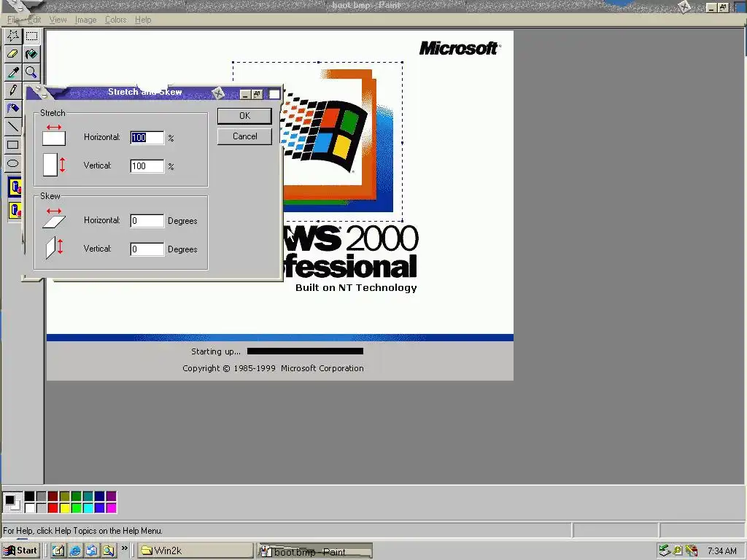The height and width of the screenshot is (560, 747).
Task: Click the horizontal skew illustration icon
Action: [54, 218]
